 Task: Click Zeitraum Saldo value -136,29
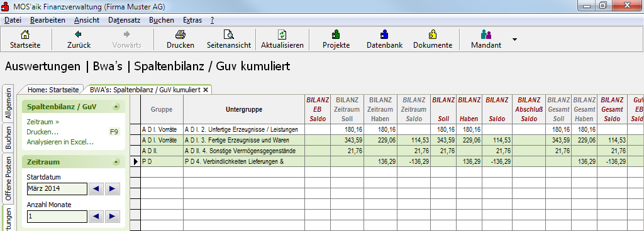tap(414, 161)
